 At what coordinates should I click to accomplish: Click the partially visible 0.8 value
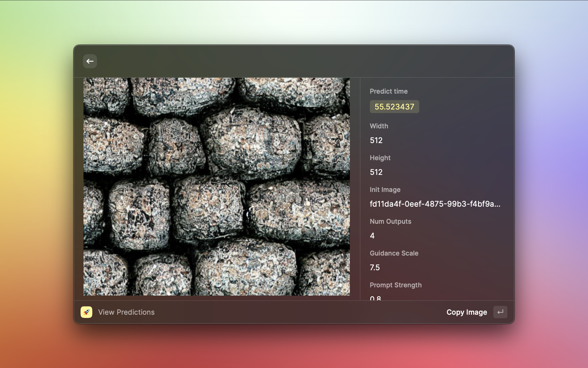click(x=375, y=298)
